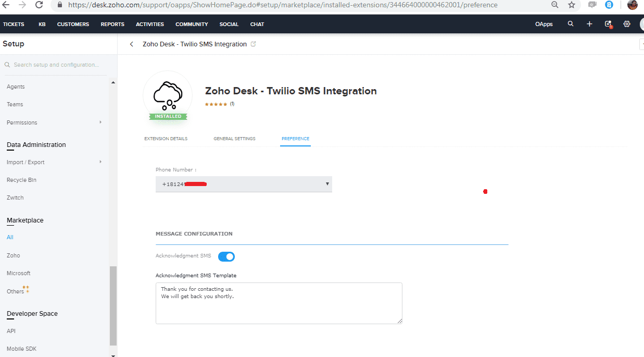Open the SOCIAL module
Viewport: 644px width, 357px height.
coord(229,24)
